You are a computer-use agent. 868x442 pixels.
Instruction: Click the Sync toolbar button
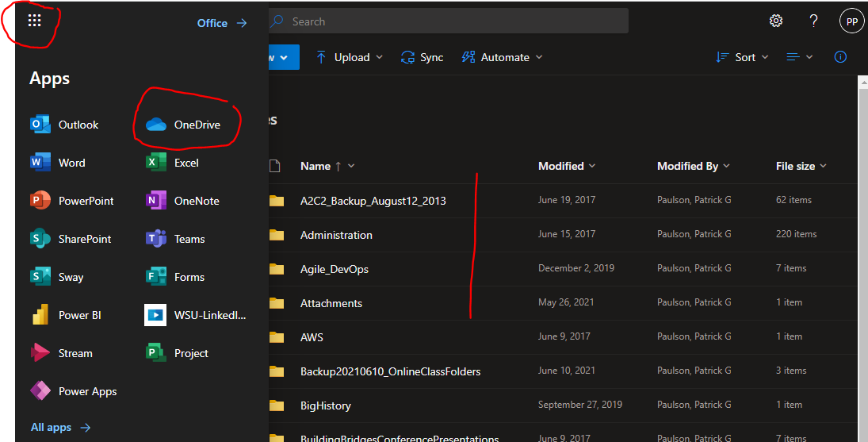point(423,57)
